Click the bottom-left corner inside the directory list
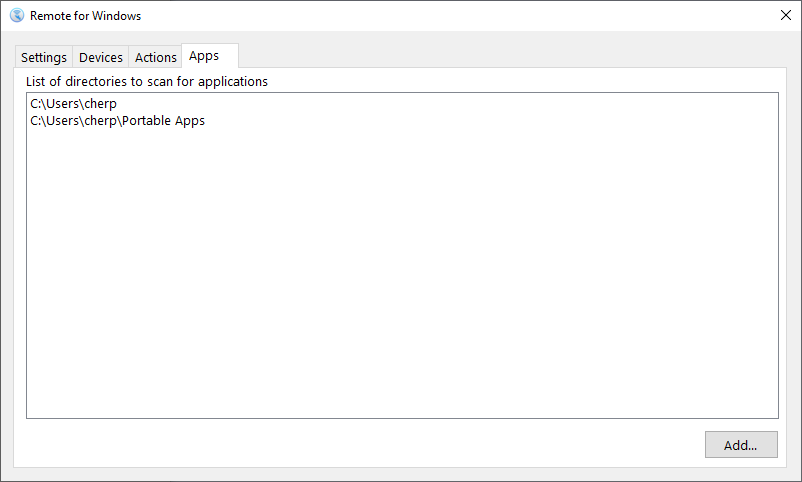 (36, 408)
